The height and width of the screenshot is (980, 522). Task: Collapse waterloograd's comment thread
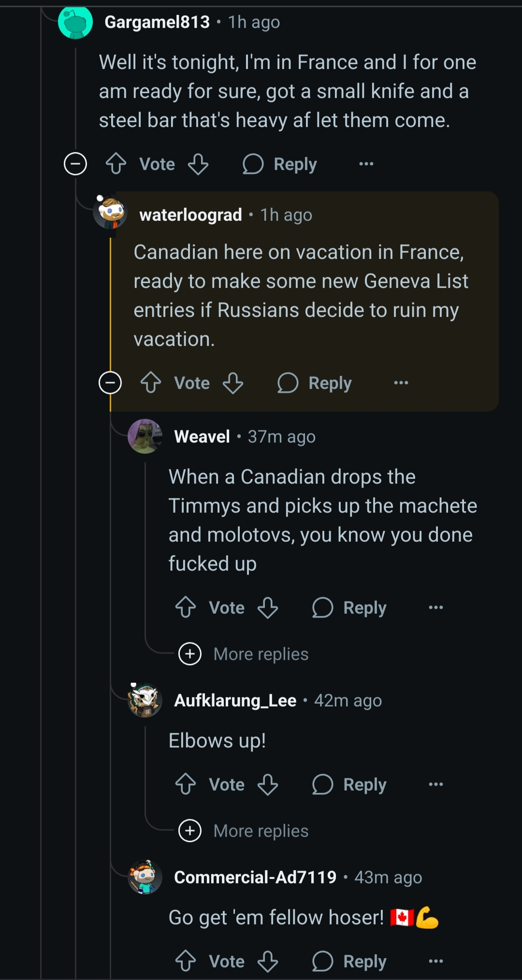tap(110, 383)
